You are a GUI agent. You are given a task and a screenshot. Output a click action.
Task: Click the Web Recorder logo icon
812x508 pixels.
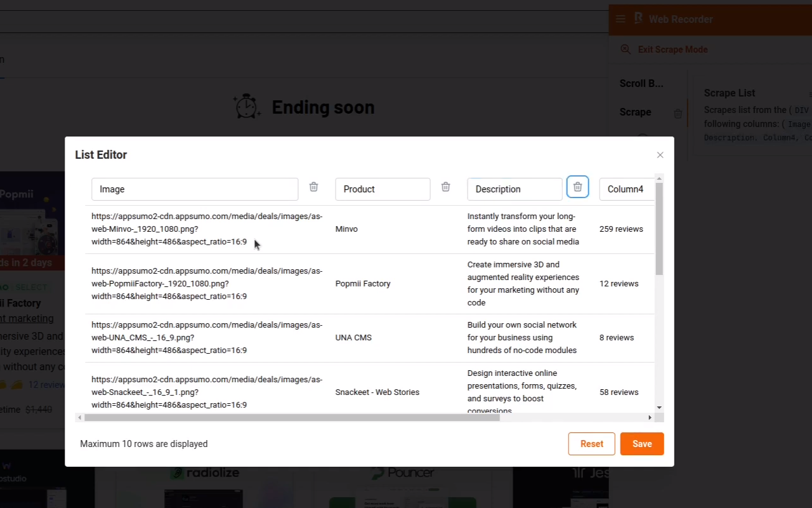[x=638, y=18]
